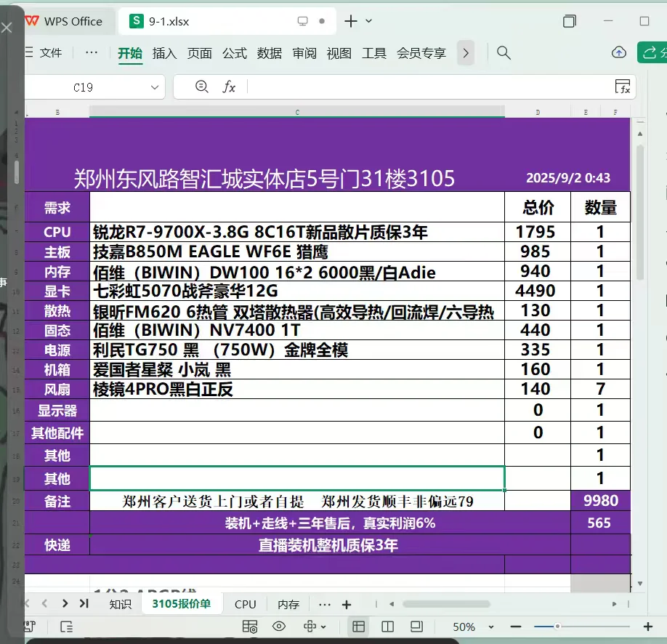Go to previous sheet with the arrow
The width and height of the screenshot is (667, 644).
point(44,603)
